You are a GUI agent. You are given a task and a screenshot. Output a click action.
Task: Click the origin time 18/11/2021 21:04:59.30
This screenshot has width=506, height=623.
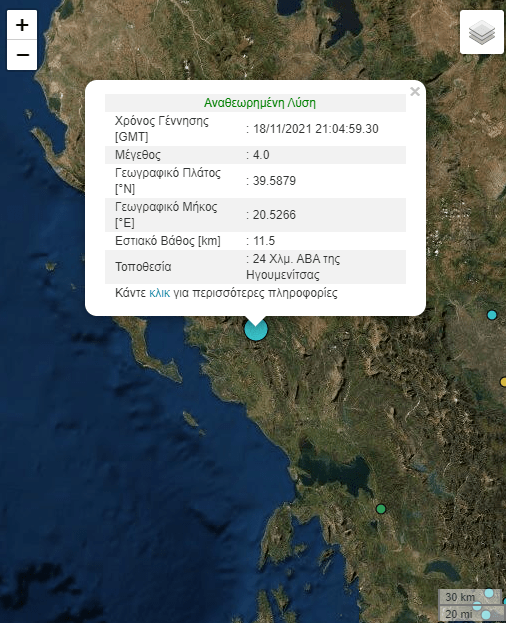pos(316,129)
